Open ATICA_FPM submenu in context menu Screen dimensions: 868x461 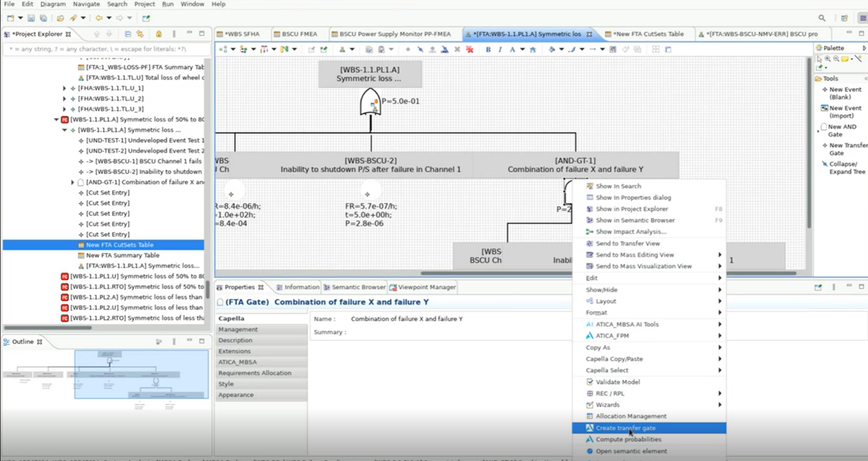(x=649, y=336)
